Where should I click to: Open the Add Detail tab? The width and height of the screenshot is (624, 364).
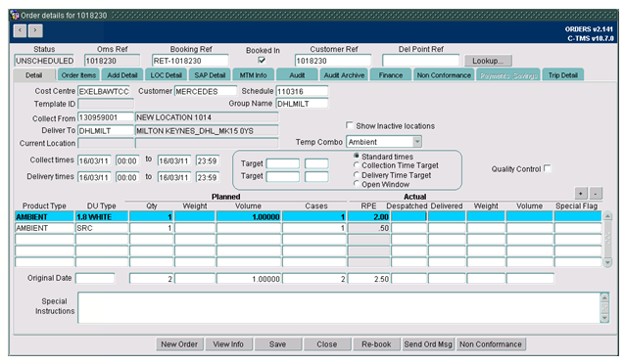coord(122,75)
